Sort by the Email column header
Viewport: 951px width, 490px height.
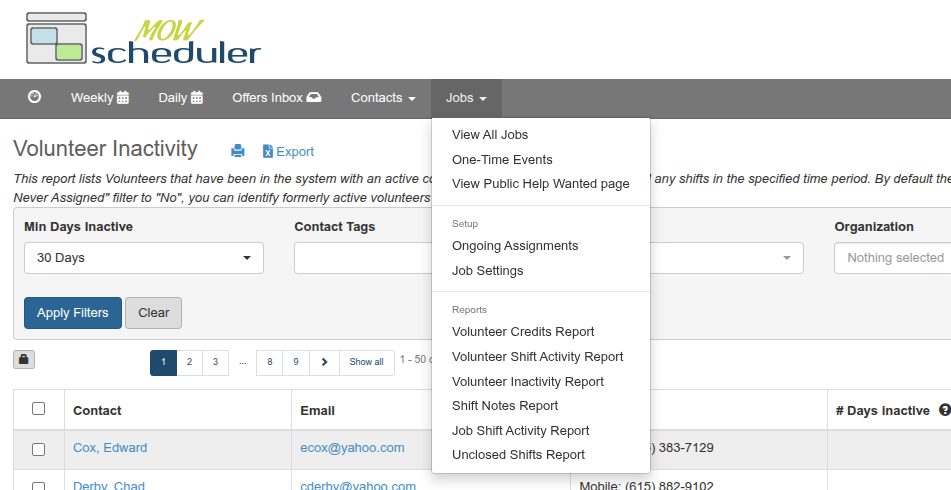[317, 411]
